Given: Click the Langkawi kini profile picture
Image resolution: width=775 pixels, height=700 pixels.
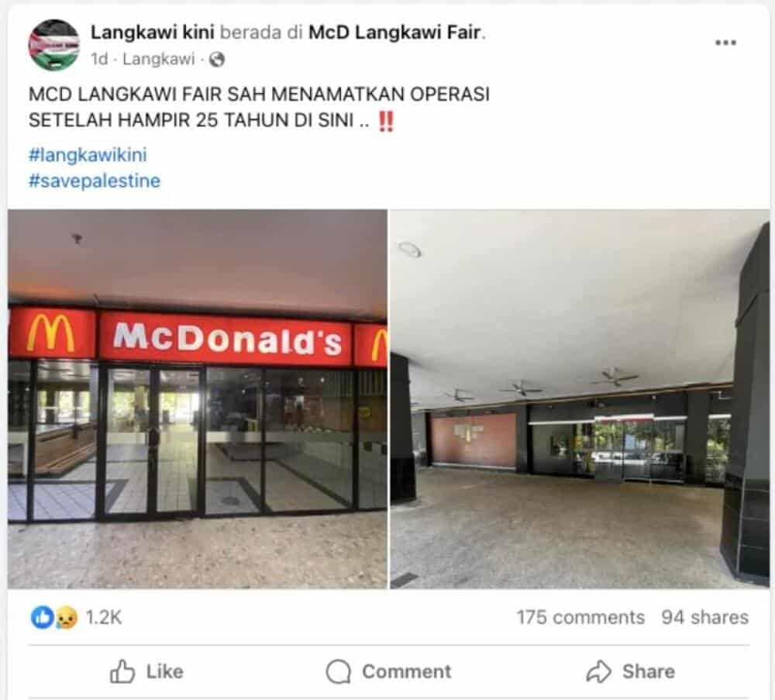Looking at the screenshot, I should 54,46.
